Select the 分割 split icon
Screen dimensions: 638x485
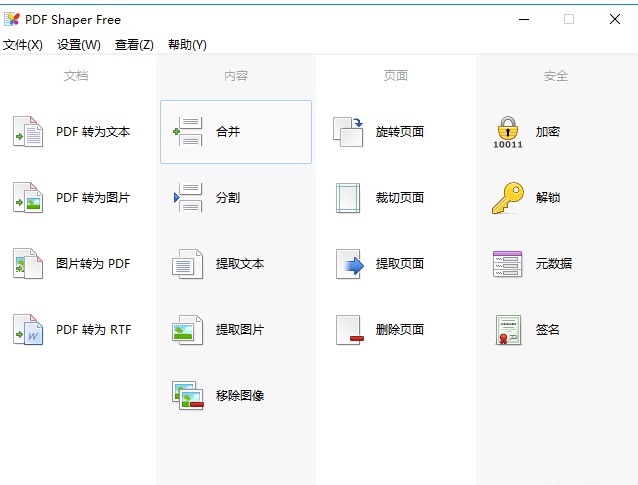[x=188, y=197]
